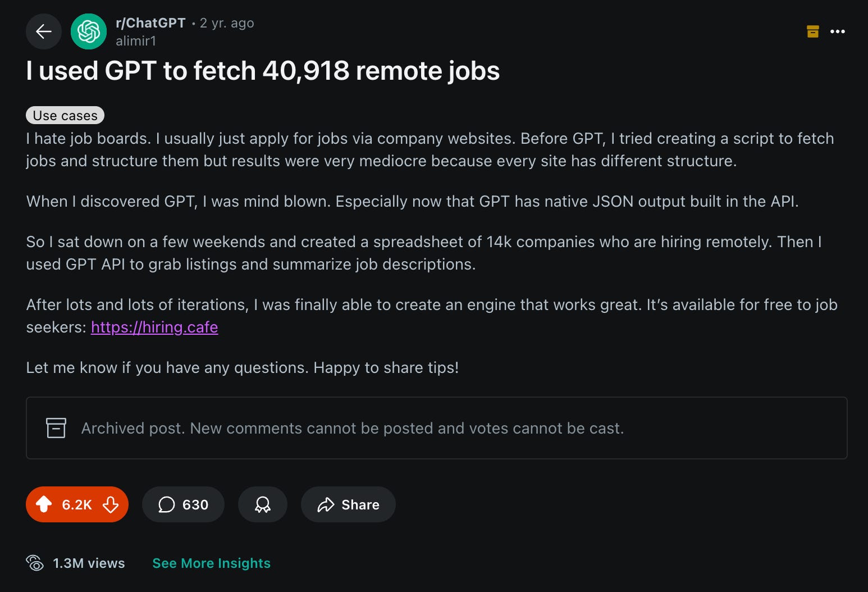868x592 pixels.
Task: Open the three-dot post options menu
Action: (x=838, y=31)
